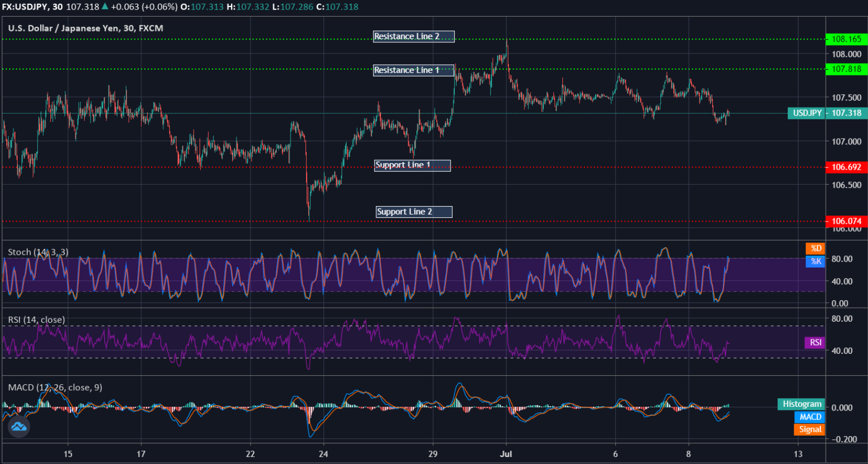Click the 106.500 price axis level

click(x=847, y=185)
